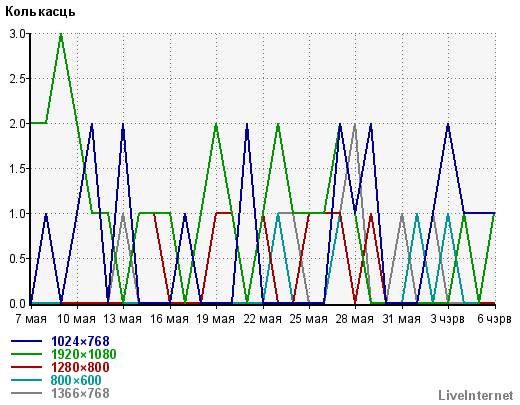Image resolution: width=520 pixels, height=405 pixels.
Task: Click the blue 1024×768 line swatch
Action: 26,341
